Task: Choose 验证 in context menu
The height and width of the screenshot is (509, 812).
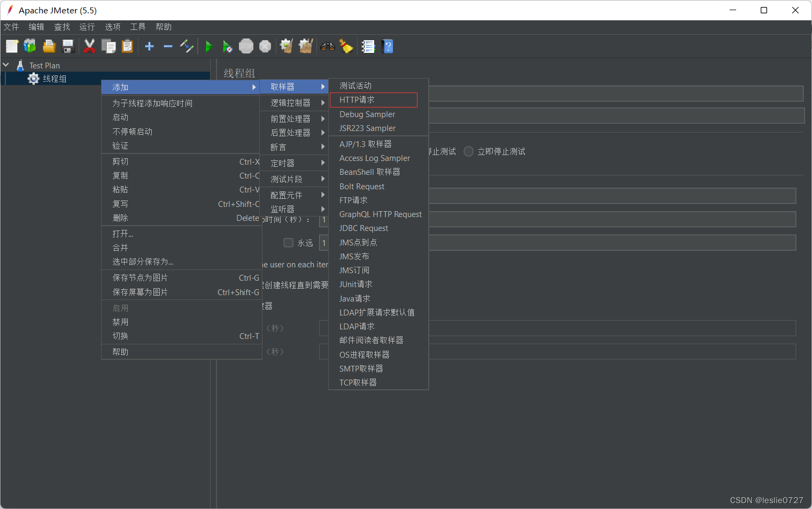Action: (x=181, y=145)
